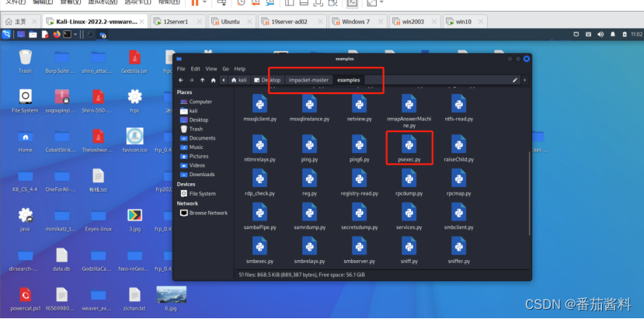This screenshot has width=644, height=319.
Task: Open Godzilla.jar on the desktop
Action: pyautogui.click(x=134, y=61)
